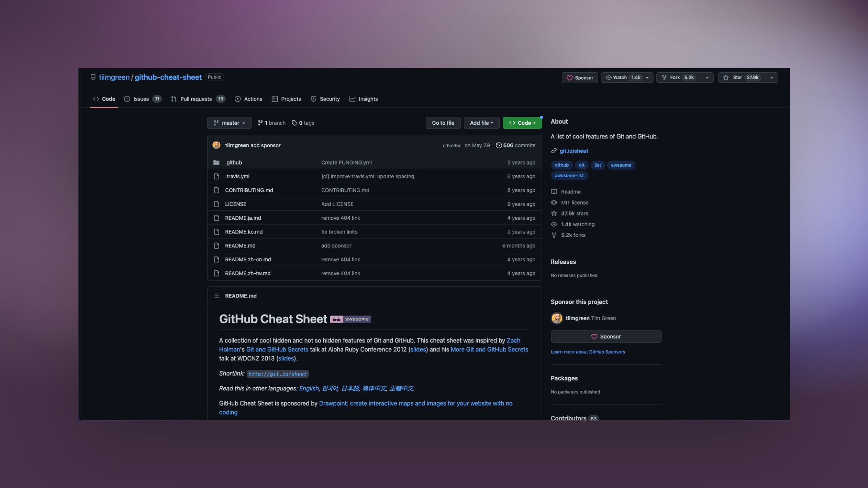Expand the Add file dropdown
The image size is (868, 488).
tap(481, 123)
